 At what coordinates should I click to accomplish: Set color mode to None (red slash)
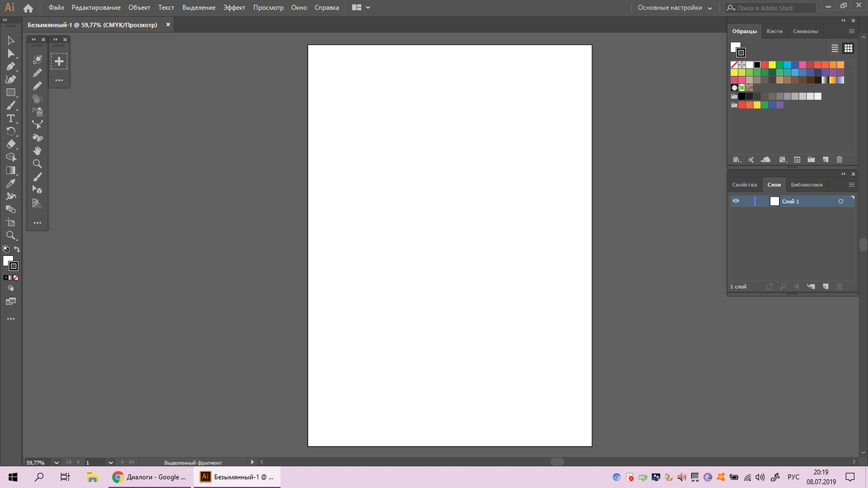pos(16,277)
